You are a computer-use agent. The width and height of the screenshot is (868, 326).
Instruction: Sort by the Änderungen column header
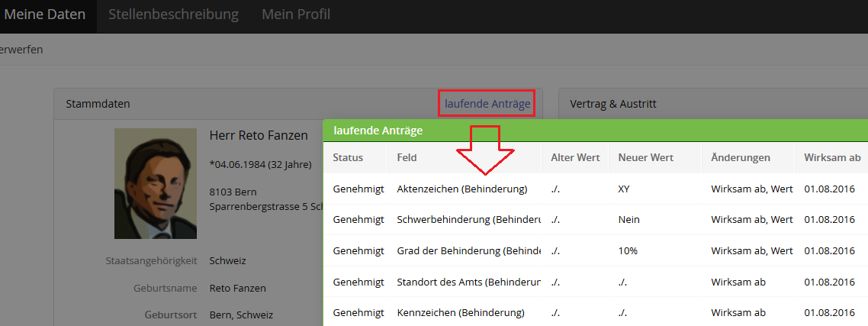click(741, 157)
